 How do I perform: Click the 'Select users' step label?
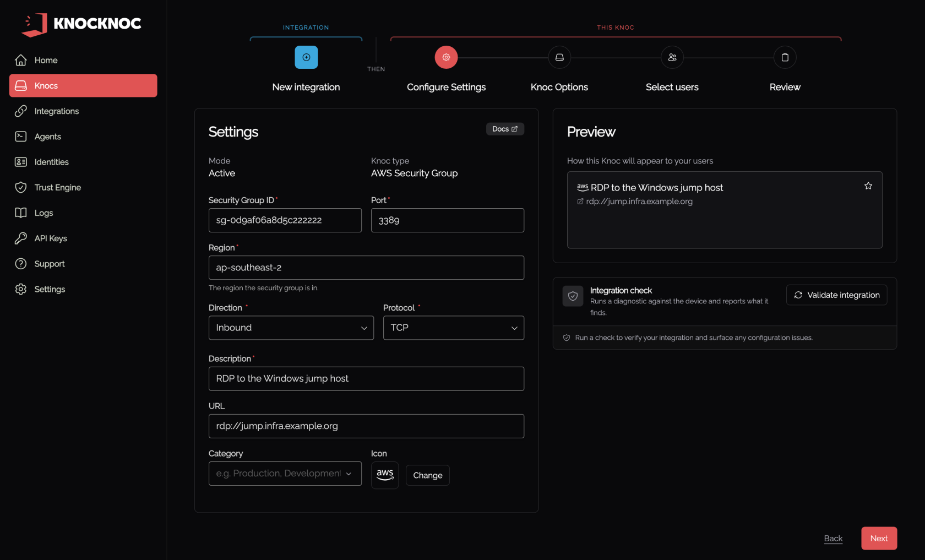[672, 87]
